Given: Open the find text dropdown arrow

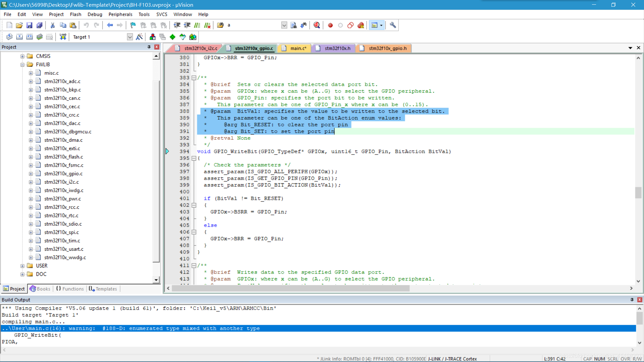Looking at the screenshot, I should [284, 25].
